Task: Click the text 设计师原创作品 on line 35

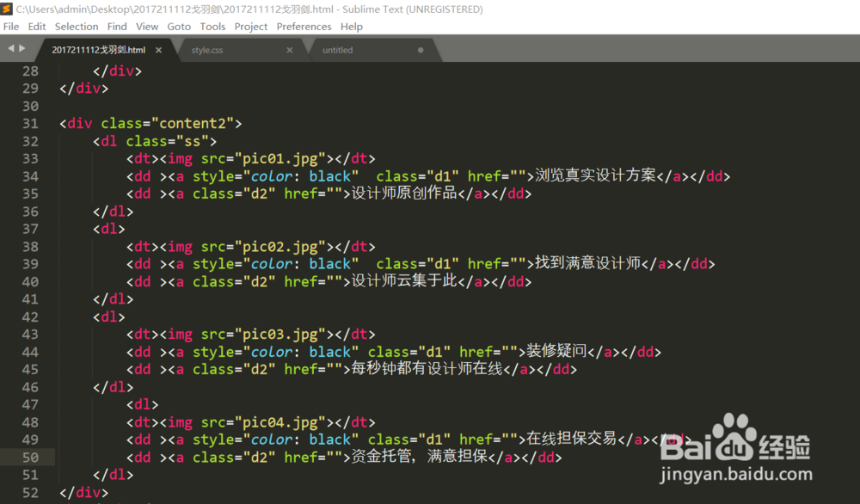Action: tap(404, 193)
